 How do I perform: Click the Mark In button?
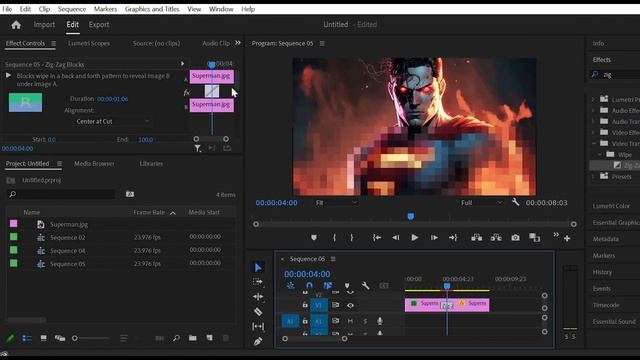point(334,238)
